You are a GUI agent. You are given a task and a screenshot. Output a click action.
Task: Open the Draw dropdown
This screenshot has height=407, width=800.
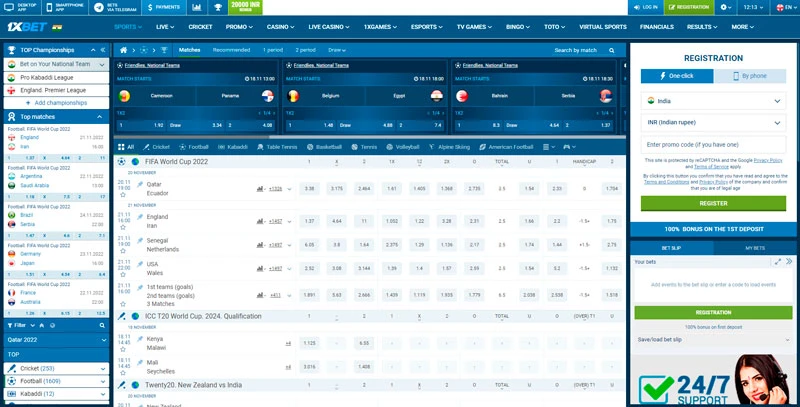[337, 50]
